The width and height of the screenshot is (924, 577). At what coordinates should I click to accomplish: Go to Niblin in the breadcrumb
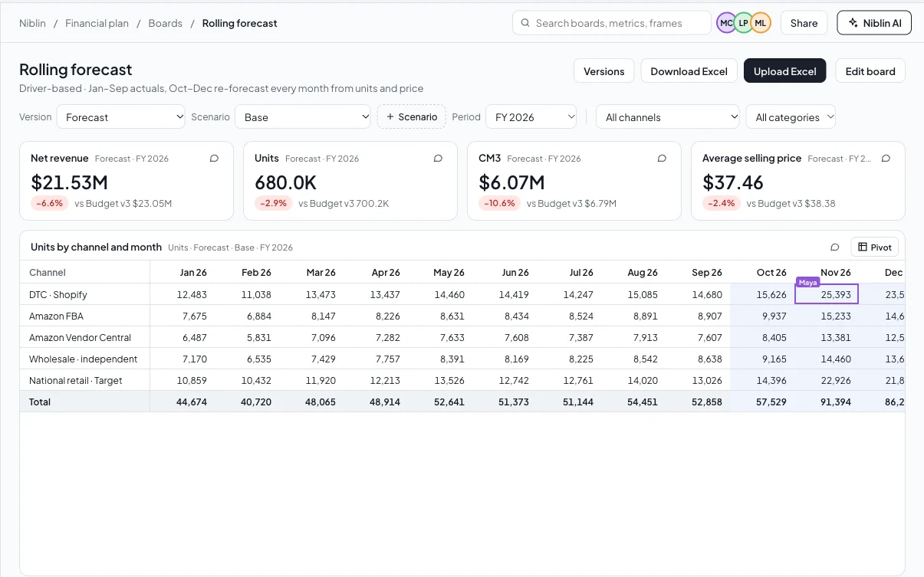point(32,23)
